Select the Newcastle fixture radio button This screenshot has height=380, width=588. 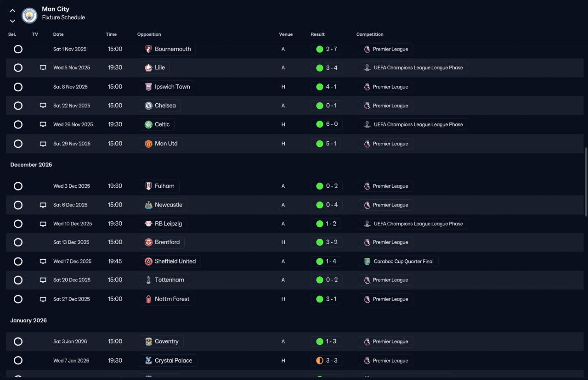(18, 205)
